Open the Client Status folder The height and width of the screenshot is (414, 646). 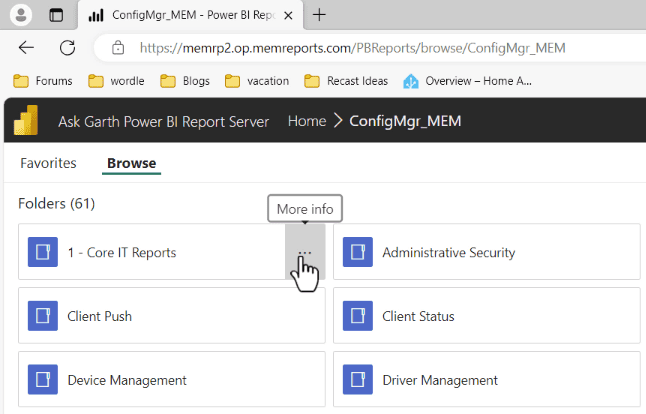click(487, 316)
